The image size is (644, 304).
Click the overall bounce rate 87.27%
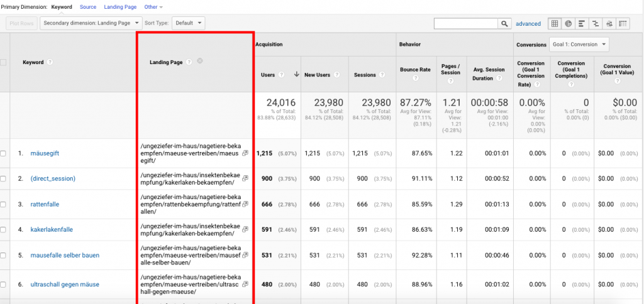[415, 102]
